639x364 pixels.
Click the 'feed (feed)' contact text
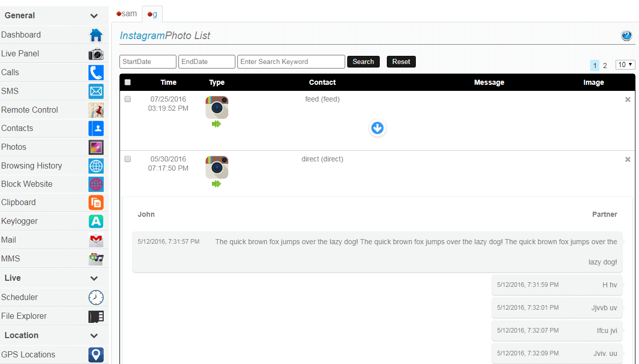pyautogui.click(x=322, y=99)
